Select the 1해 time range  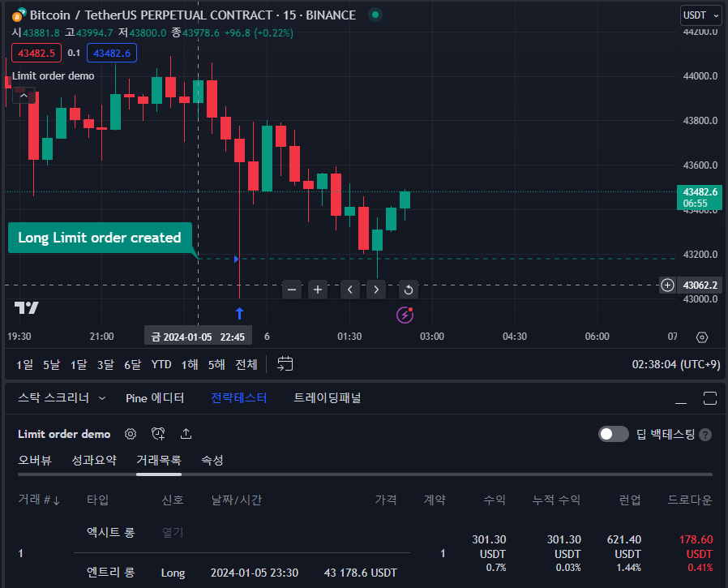click(x=190, y=365)
